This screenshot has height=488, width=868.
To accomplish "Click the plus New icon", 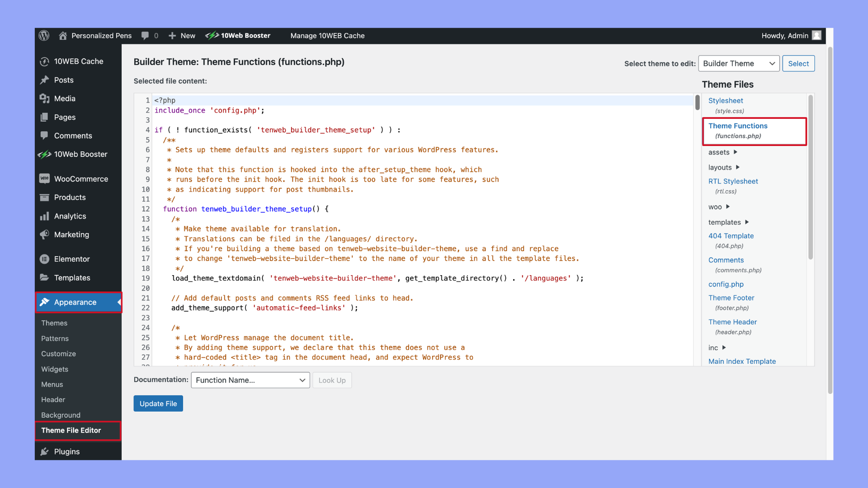I will pos(172,36).
